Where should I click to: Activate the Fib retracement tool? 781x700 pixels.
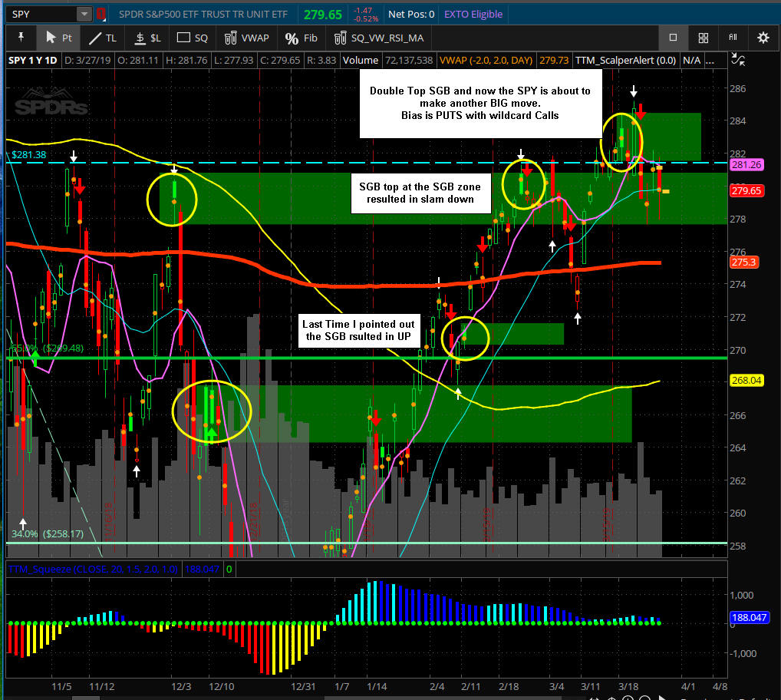click(301, 38)
